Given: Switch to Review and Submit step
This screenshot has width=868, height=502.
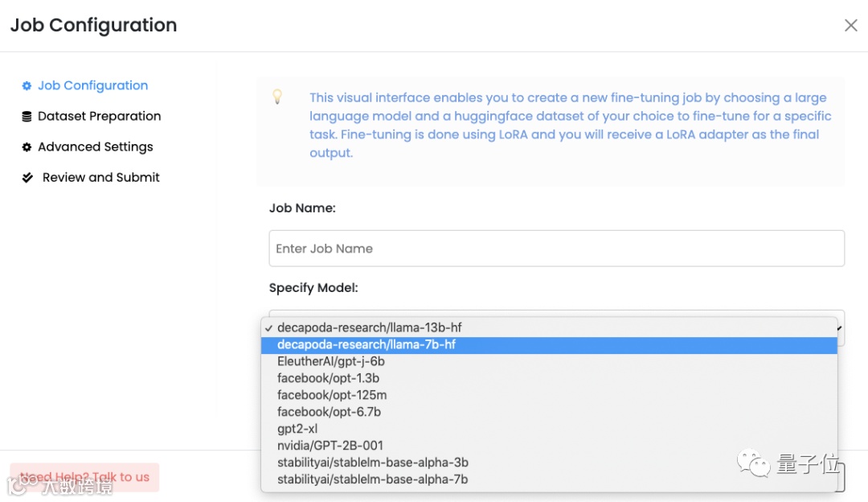Looking at the screenshot, I should click(100, 178).
